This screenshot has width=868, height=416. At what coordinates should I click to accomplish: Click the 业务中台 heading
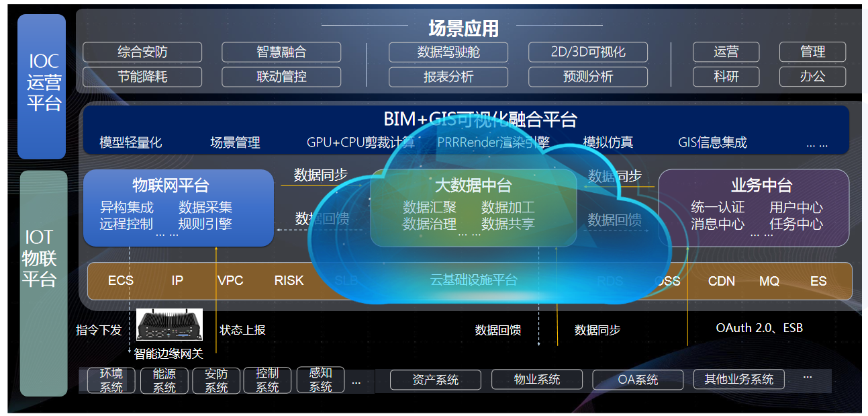point(762,185)
